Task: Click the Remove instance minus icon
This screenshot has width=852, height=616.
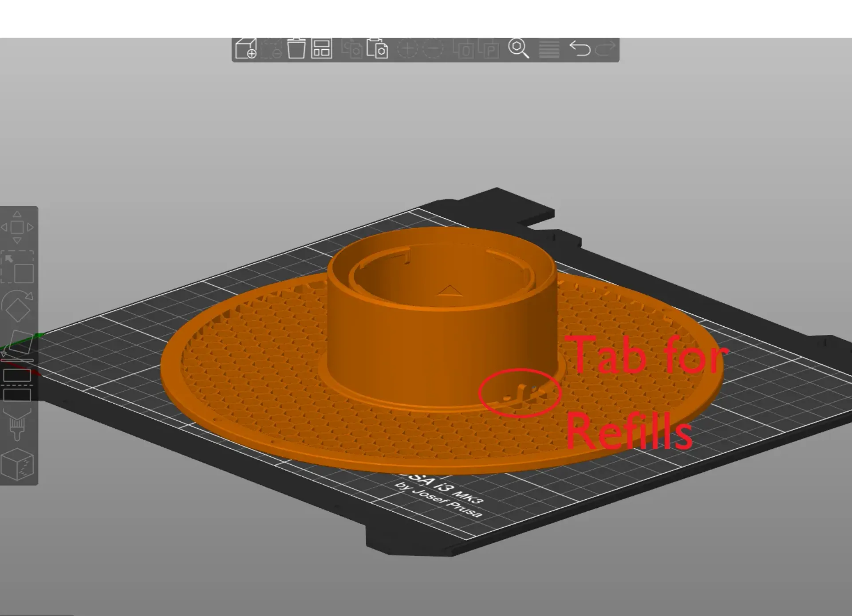Action: [433, 48]
